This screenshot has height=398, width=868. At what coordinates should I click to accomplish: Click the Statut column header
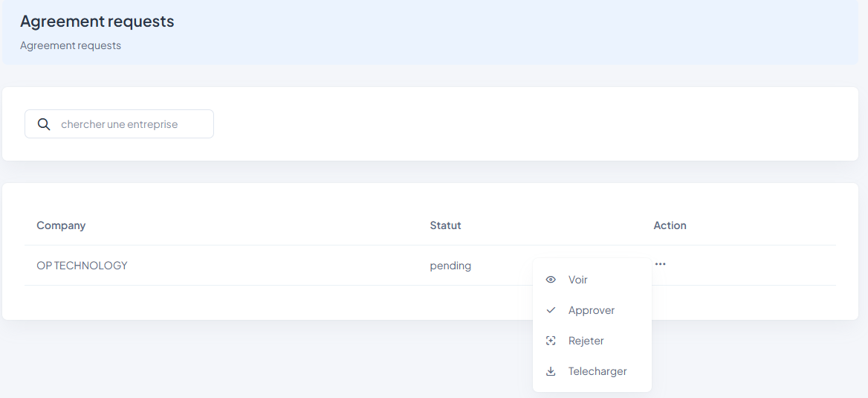pos(445,225)
